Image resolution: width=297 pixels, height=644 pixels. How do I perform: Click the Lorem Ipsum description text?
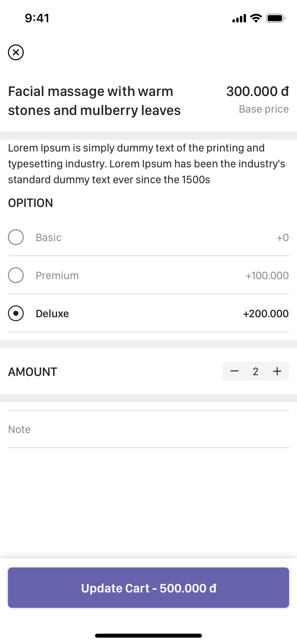click(x=147, y=164)
